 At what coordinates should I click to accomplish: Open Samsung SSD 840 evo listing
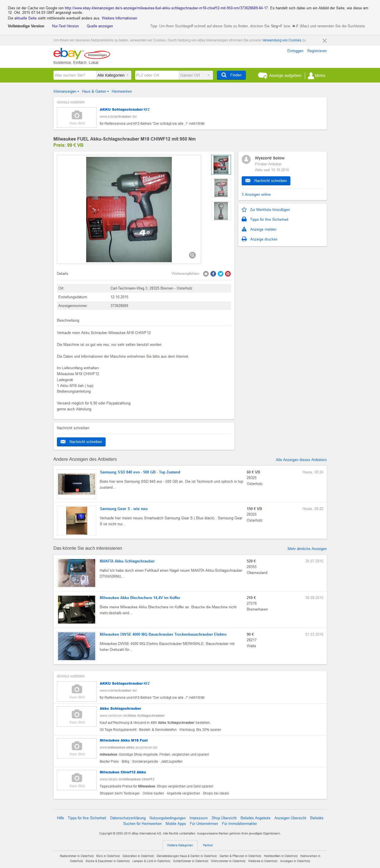(140, 472)
